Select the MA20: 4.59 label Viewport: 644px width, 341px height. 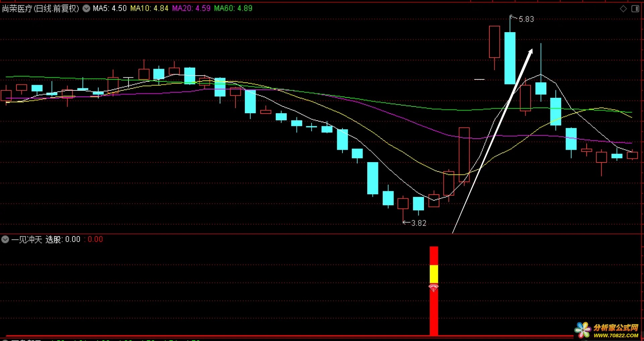pos(191,8)
